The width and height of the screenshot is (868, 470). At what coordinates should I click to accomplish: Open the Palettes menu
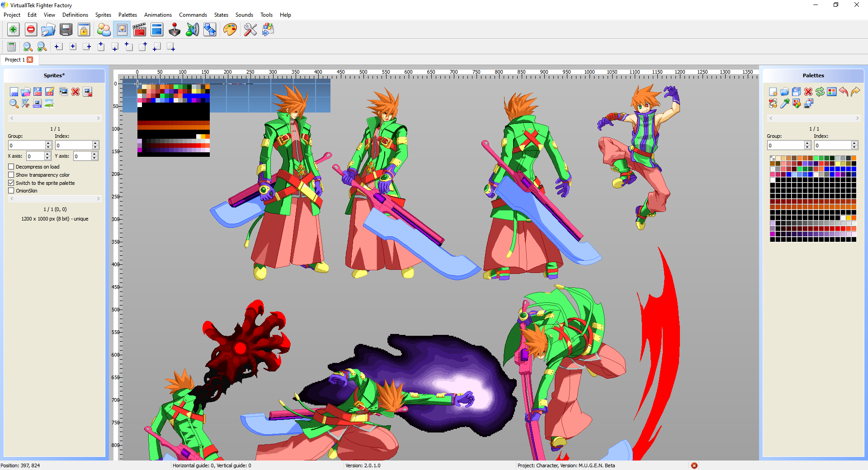click(127, 15)
